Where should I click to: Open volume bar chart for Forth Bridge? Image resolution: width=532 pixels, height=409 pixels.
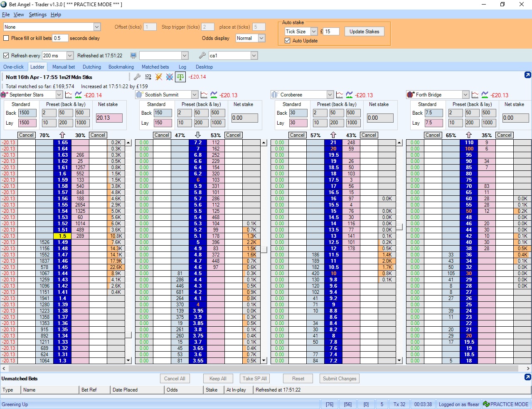point(485,95)
